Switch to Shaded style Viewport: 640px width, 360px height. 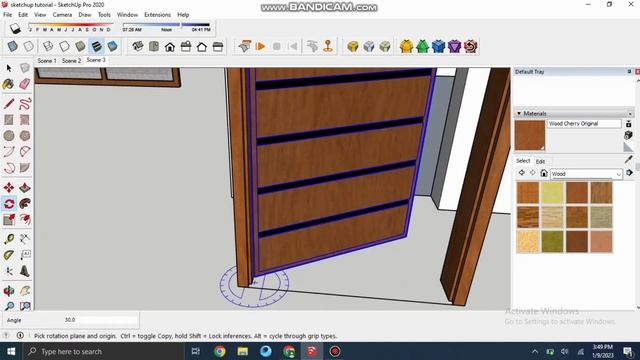point(80,47)
